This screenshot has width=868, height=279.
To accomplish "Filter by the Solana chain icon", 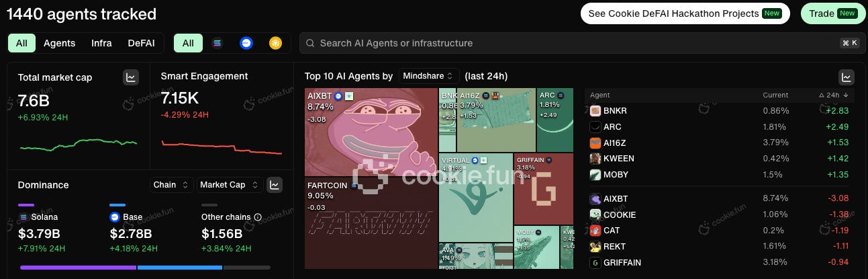I will click(x=217, y=43).
